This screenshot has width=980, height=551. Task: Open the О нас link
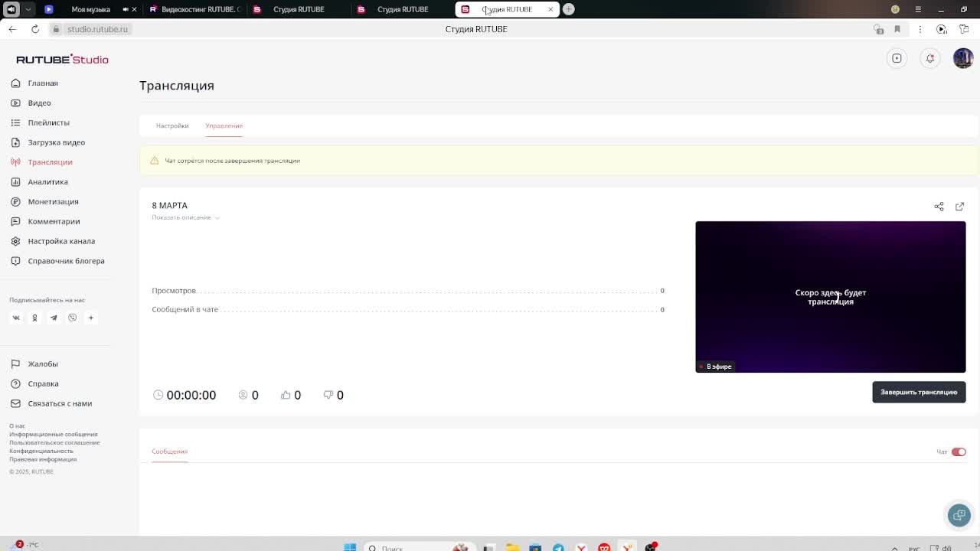pos(17,425)
